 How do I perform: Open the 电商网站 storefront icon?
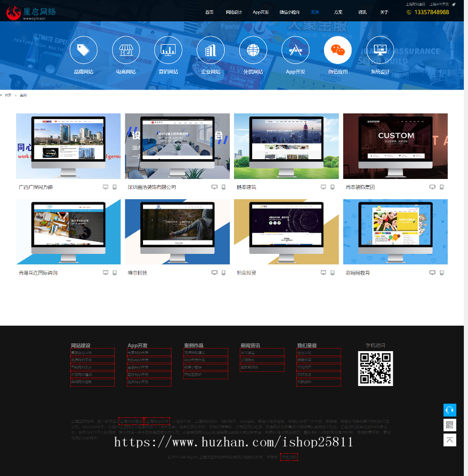pyautogui.click(x=126, y=50)
